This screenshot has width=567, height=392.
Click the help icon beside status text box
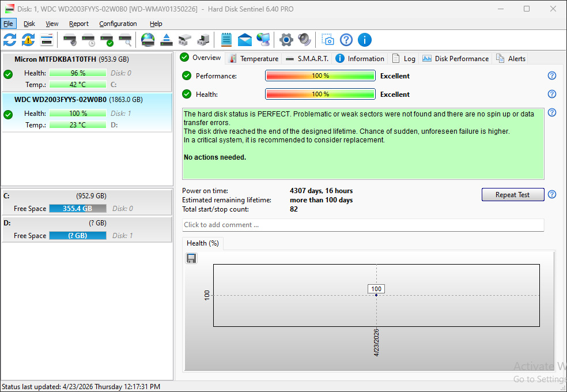pyautogui.click(x=552, y=112)
